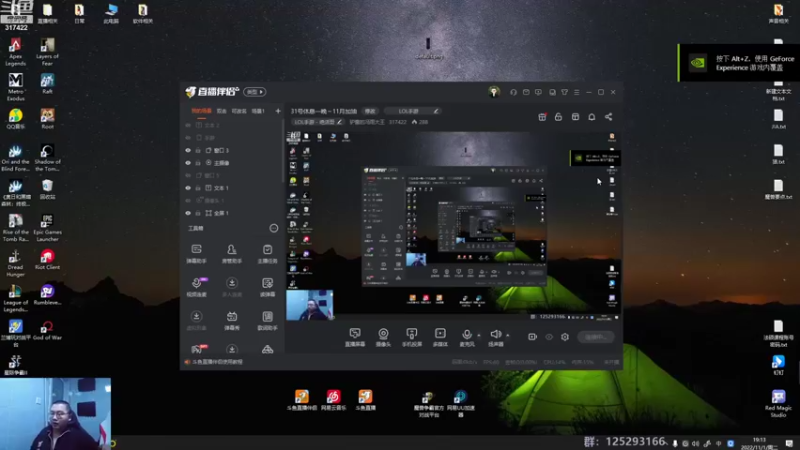Toggle the preview eye icon in the bottom bar

(x=549, y=337)
